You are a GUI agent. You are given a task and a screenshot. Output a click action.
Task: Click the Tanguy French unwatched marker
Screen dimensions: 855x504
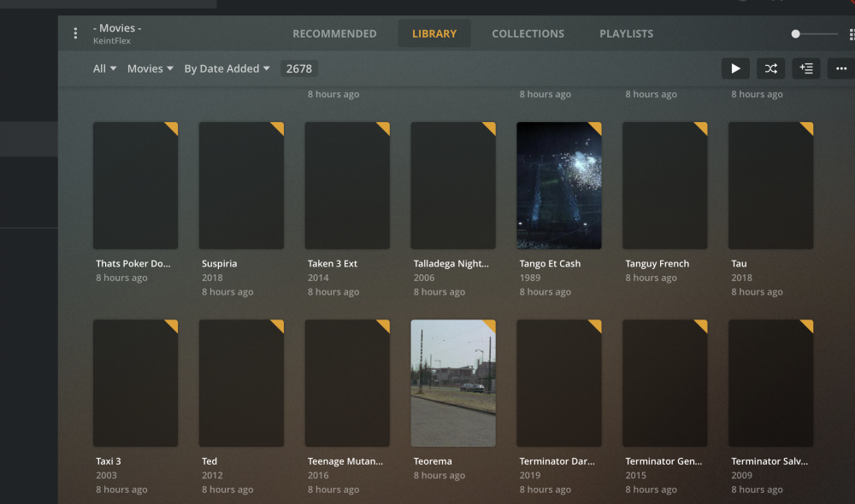coord(703,126)
